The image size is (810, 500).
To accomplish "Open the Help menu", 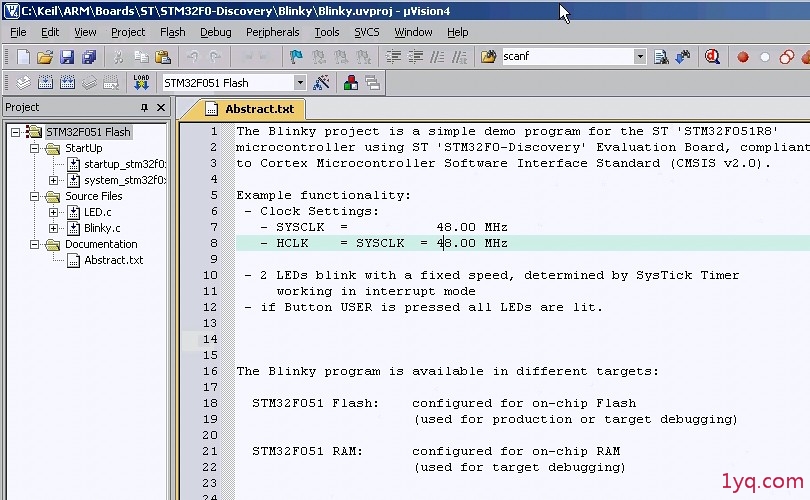I will (458, 32).
